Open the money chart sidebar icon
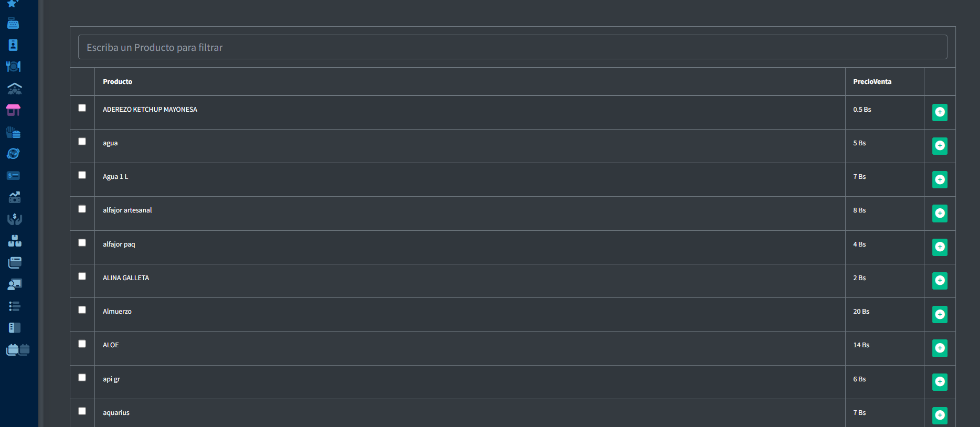The width and height of the screenshot is (980, 427). (x=15, y=197)
